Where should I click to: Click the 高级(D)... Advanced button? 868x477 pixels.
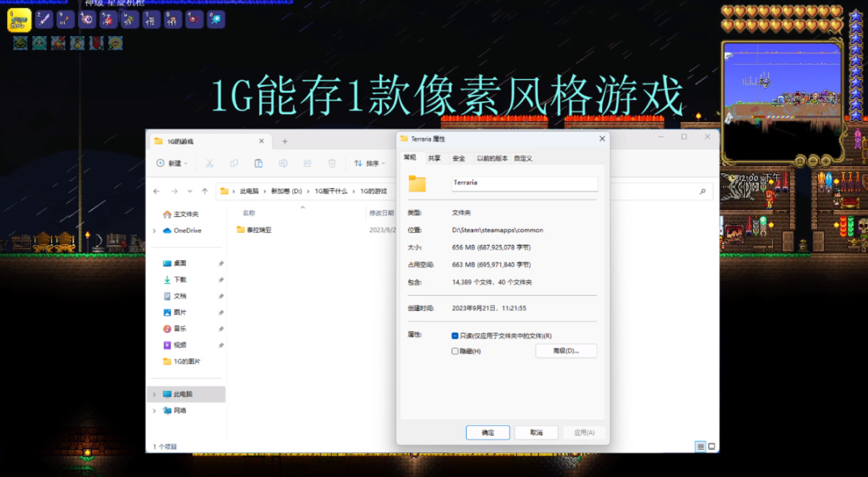point(566,351)
